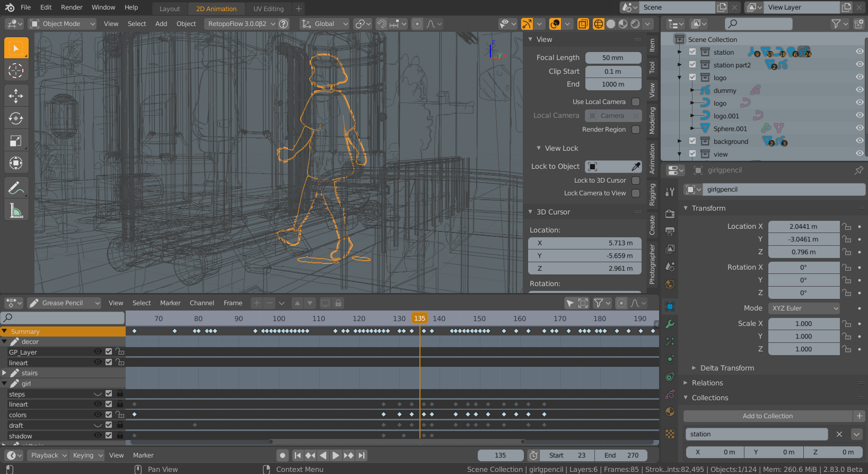Switch to the Layout workspace tab

tap(170, 8)
